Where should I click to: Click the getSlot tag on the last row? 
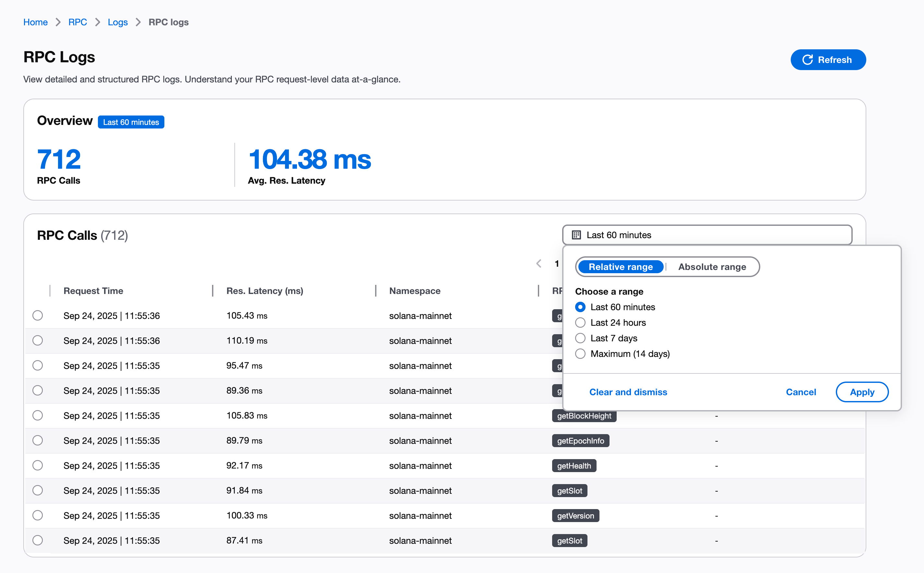570,541
